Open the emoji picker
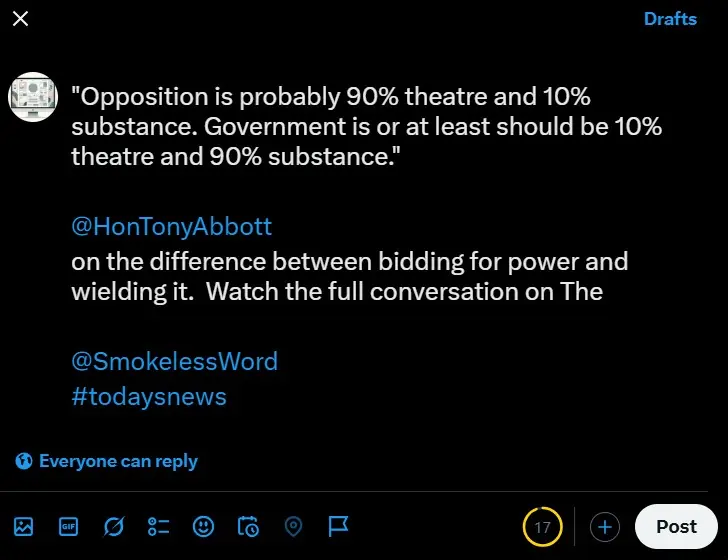 203,526
